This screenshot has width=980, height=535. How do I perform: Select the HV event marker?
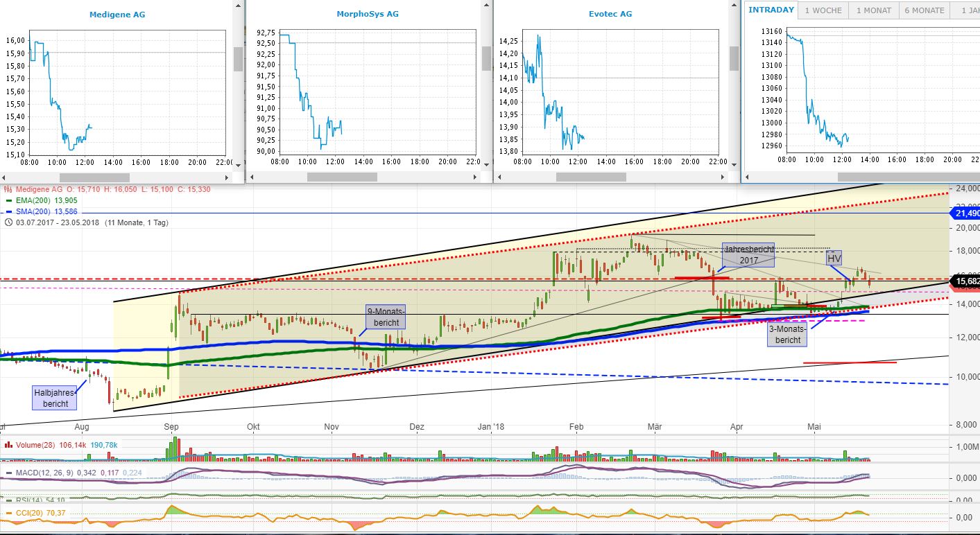[833, 258]
